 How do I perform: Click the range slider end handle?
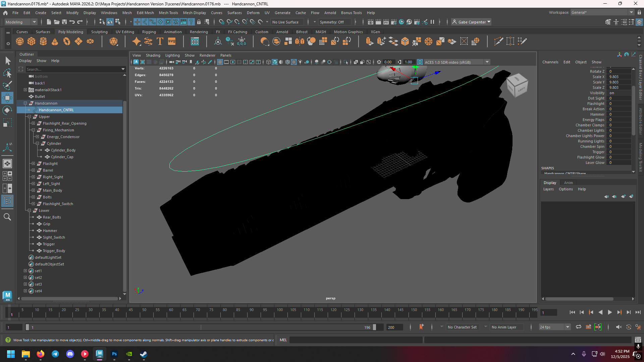374,327
